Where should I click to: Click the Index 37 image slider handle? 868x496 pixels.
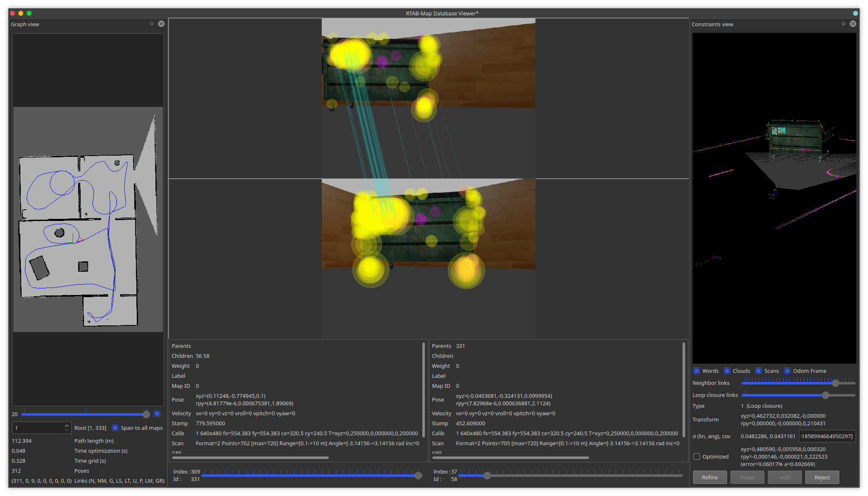point(487,475)
